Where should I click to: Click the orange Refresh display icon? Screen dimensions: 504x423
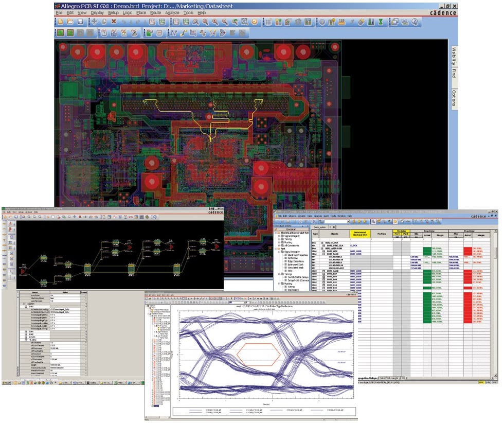[x=255, y=22]
